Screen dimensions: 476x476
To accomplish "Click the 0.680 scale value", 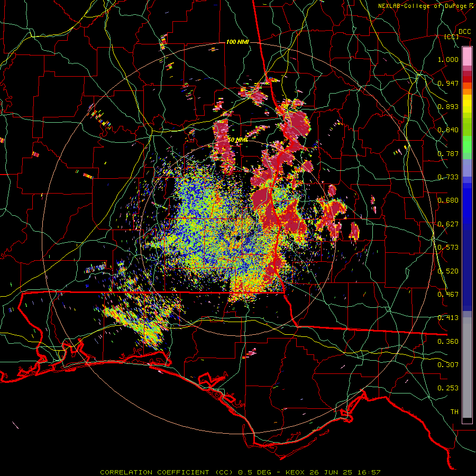I will (x=448, y=200).
